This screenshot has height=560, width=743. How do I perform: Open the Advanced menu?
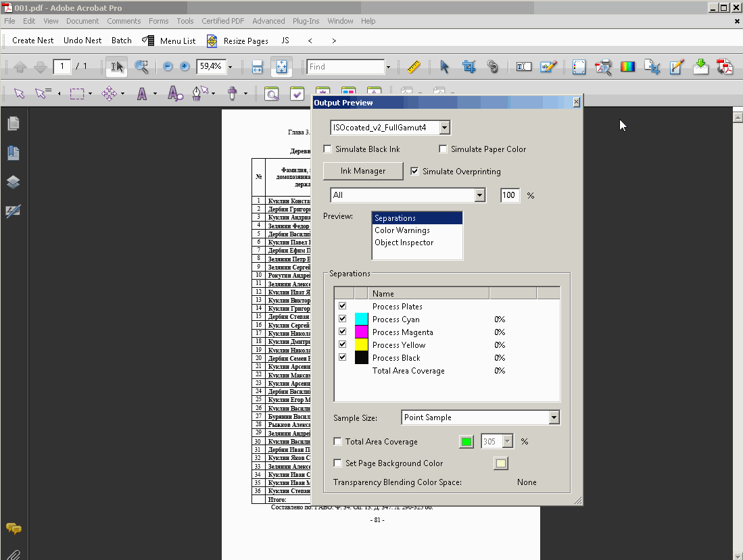[x=268, y=21]
